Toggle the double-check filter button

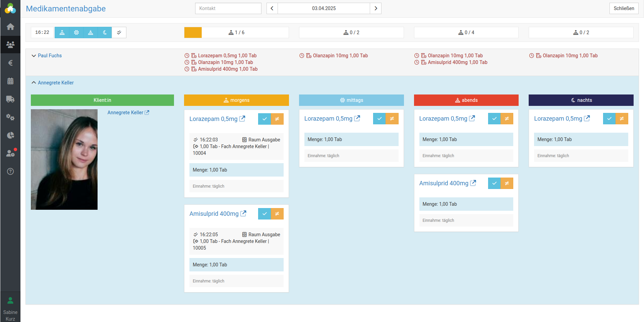coord(119,33)
